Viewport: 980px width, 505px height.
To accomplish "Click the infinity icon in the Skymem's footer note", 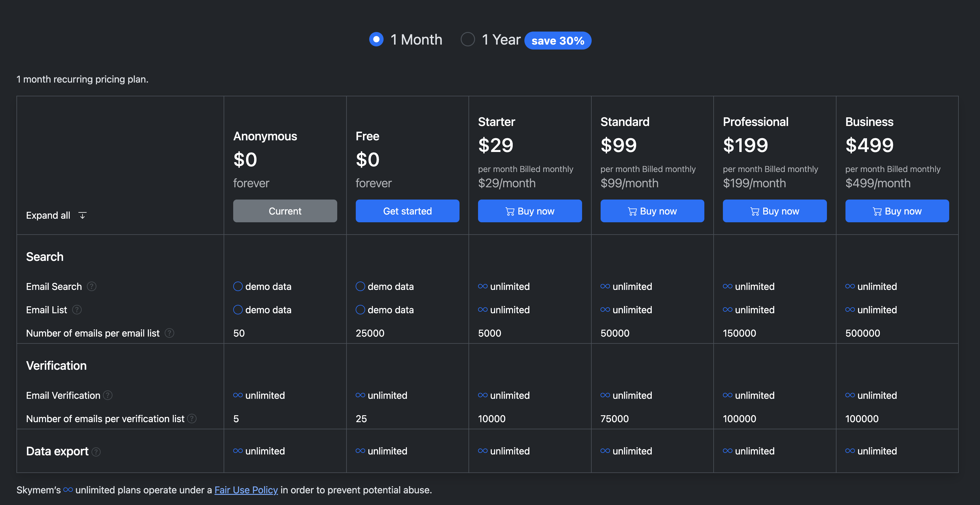I will click(x=68, y=489).
